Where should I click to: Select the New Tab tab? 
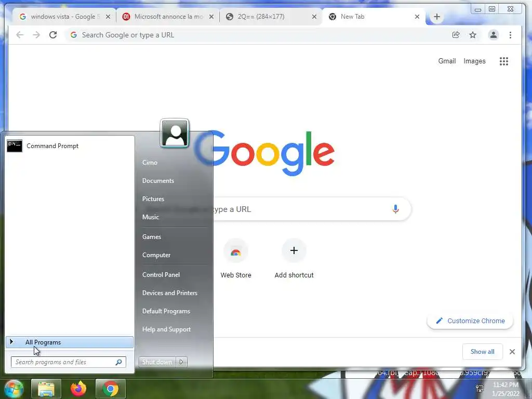click(x=373, y=17)
